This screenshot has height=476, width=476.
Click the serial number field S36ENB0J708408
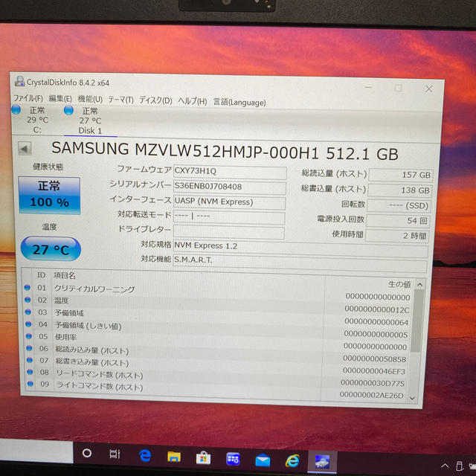[x=230, y=187]
